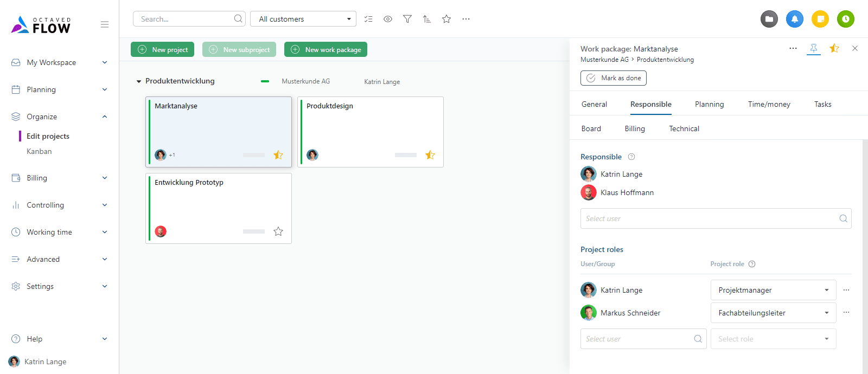868x374 pixels.
Task: Pin the work package detail panel
Action: (814, 48)
